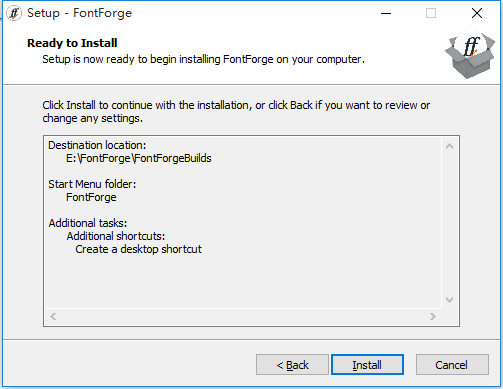The image size is (503, 389).
Task: Close the Setup window
Action: tap(477, 13)
